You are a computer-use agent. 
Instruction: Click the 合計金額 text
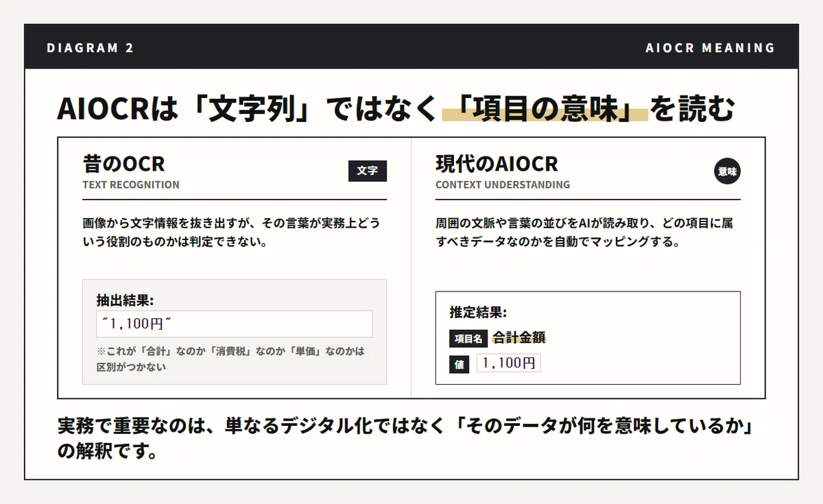point(519,337)
